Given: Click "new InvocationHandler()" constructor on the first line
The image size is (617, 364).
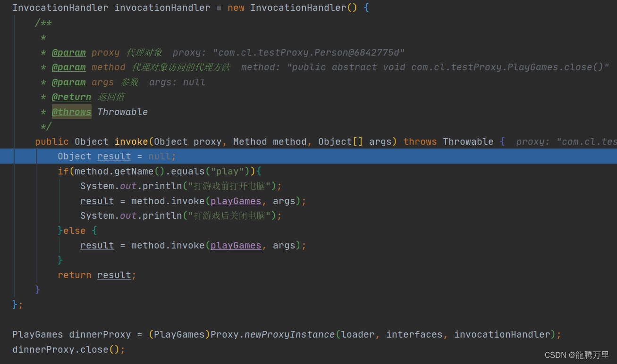Looking at the screenshot, I should click(x=293, y=8).
